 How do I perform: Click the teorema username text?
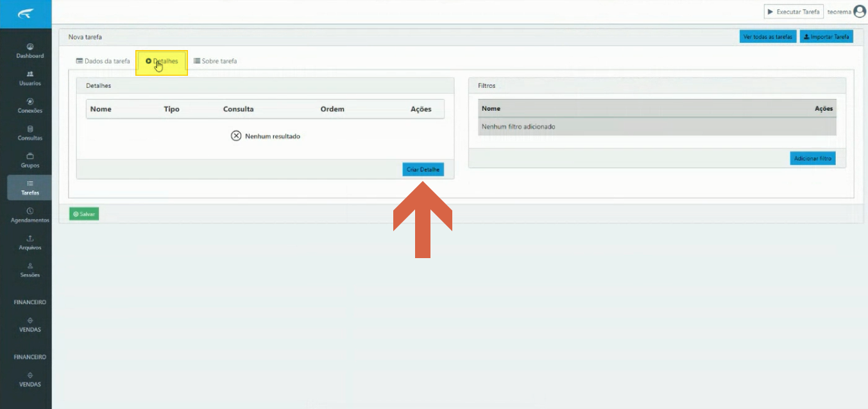point(838,12)
